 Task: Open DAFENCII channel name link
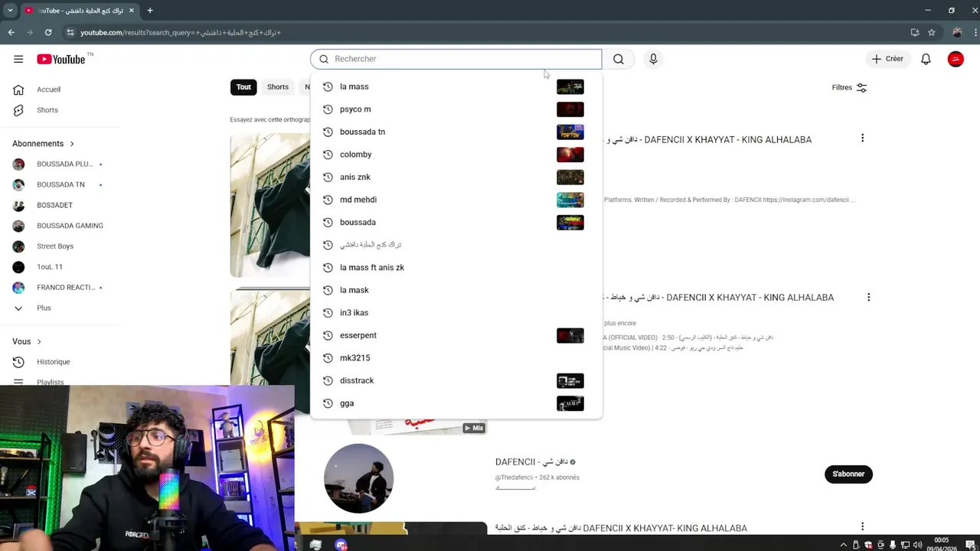[531, 462]
